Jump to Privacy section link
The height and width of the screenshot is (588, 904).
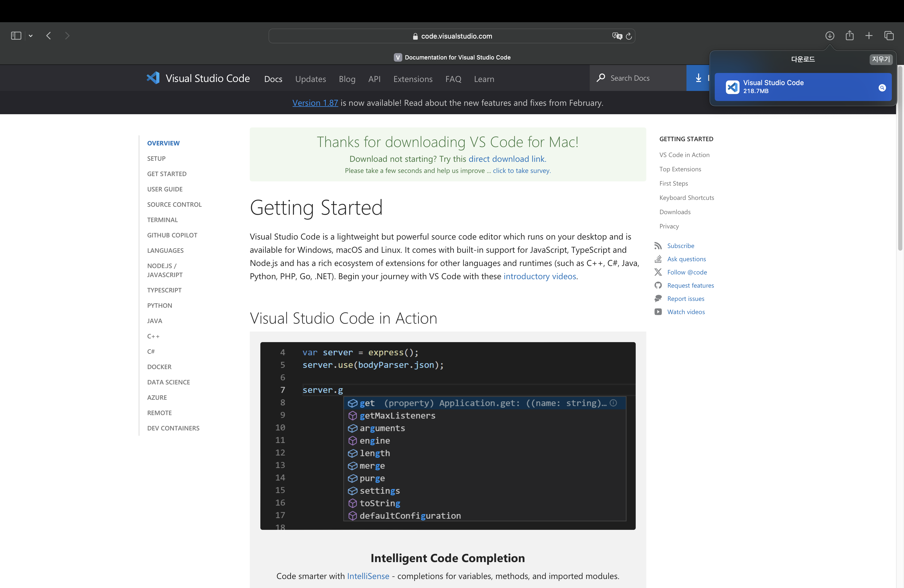(669, 226)
